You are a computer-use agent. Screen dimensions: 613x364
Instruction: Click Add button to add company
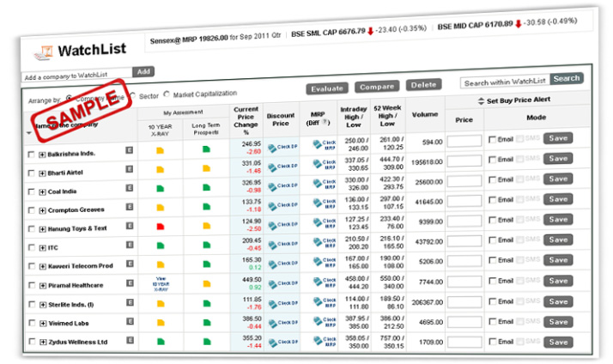click(x=143, y=71)
